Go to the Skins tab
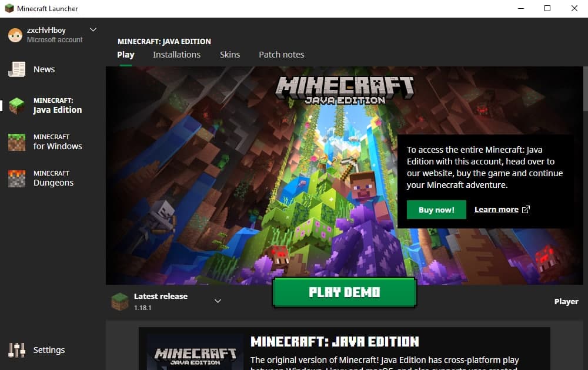This screenshot has height=370, width=588. [230, 55]
